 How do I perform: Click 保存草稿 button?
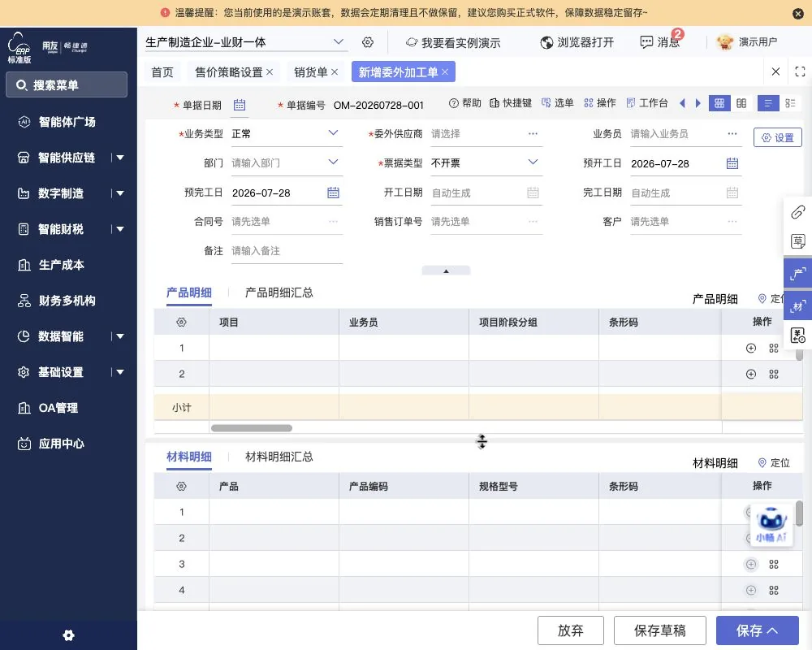[659, 630]
